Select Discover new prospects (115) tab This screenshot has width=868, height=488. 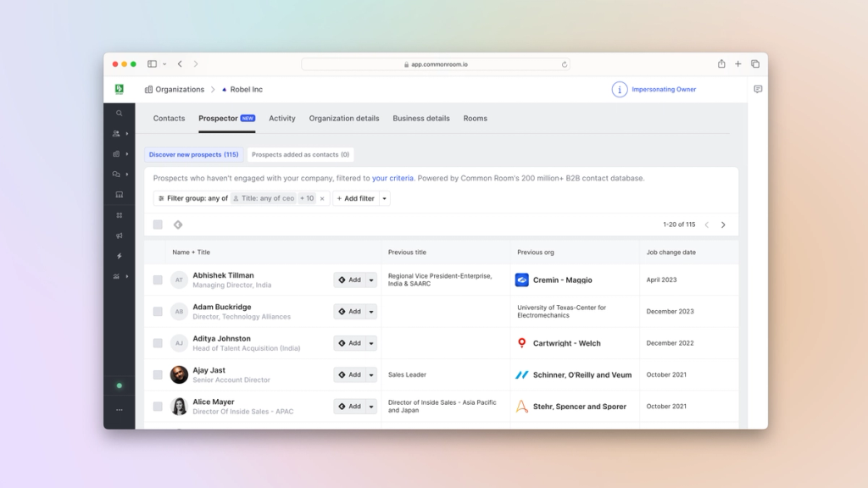click(x=194, y=154)
